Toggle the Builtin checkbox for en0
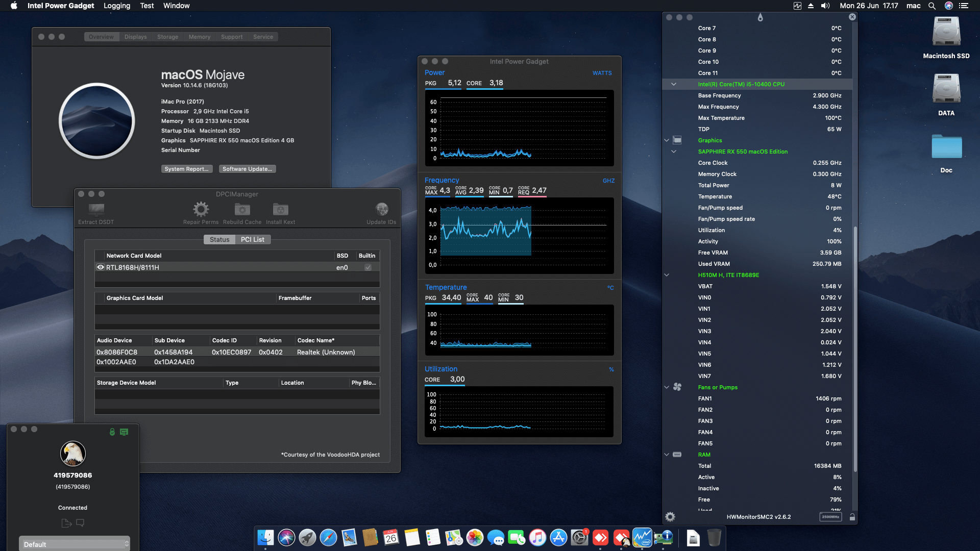 (368, 267)
